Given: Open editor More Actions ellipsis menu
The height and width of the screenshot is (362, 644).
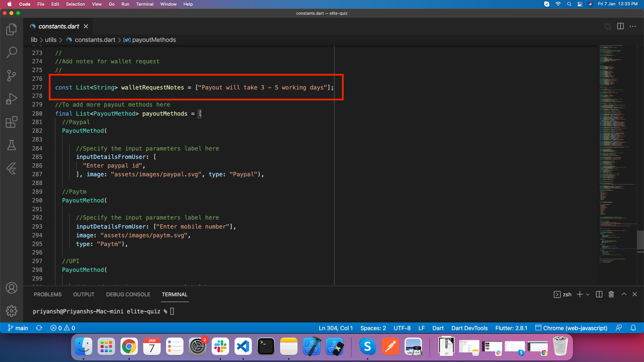Looking at the screenshot, I should tap(633, 26).
